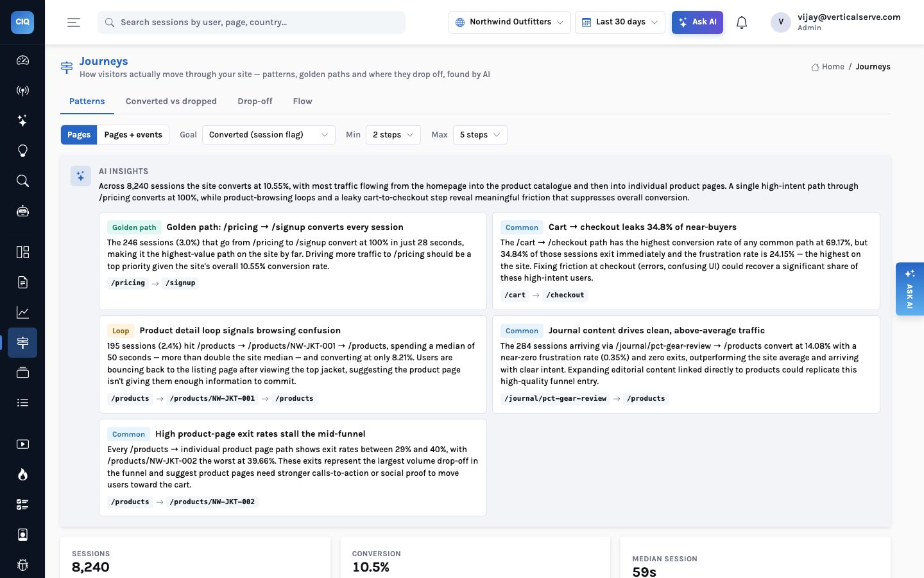
Task: Click the /products/NW-JKT-001 path chip
Action: [x=212, y=399]
